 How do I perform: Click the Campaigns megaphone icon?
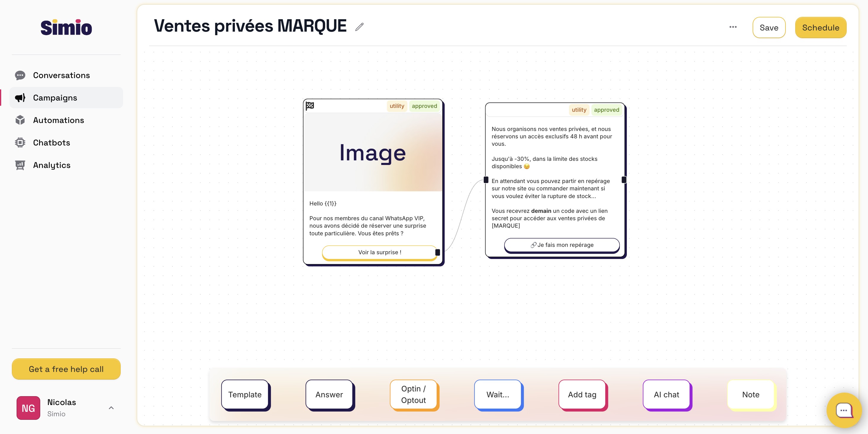(x=20, y=98)
